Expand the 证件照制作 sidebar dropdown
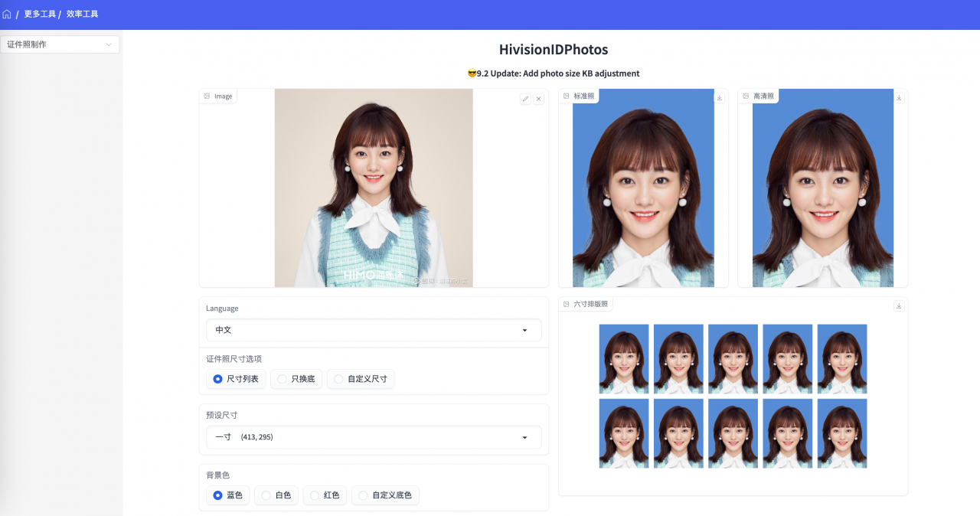 (x=60, y=44)
